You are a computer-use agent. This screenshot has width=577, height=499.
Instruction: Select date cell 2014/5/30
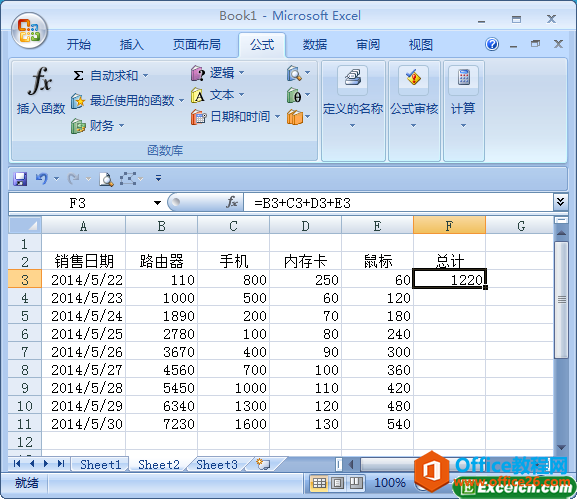tap(84, 424)
